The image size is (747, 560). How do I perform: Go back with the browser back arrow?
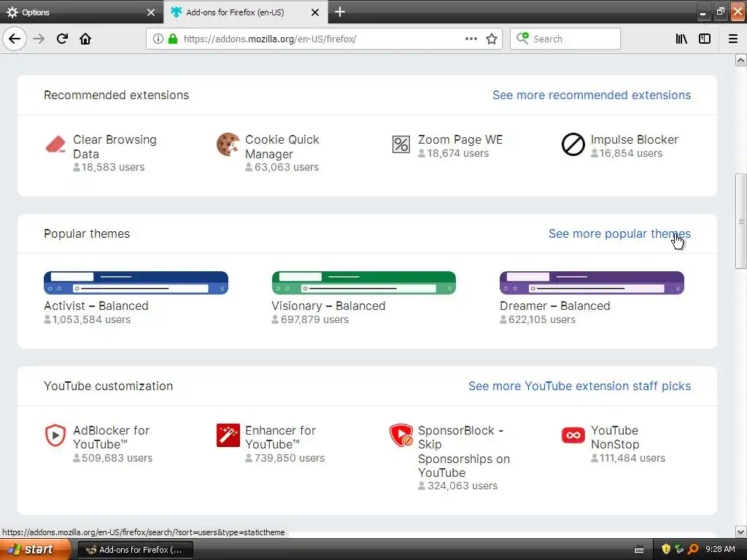[x=15, y=39]
